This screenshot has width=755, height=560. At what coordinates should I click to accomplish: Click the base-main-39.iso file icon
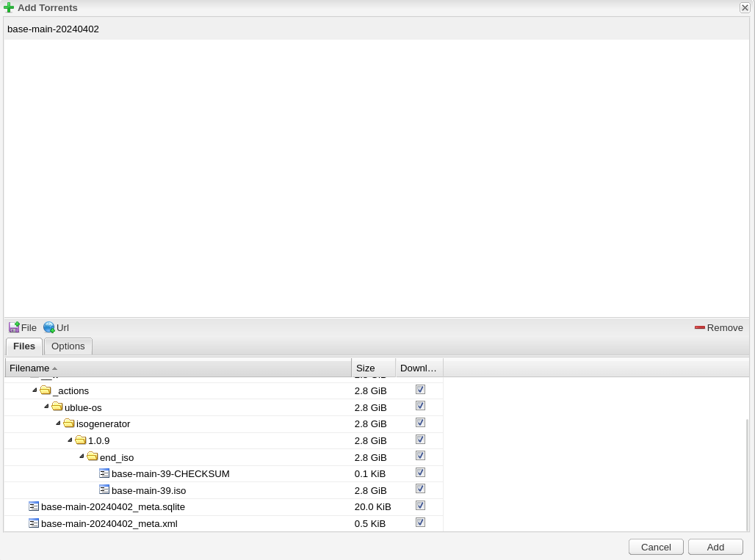coord(104,490)
